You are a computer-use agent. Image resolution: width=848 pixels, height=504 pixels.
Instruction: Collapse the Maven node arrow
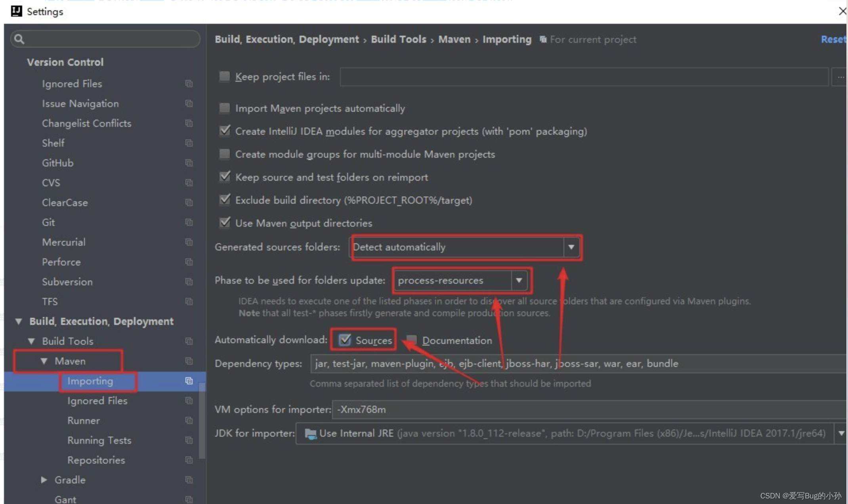44,361
